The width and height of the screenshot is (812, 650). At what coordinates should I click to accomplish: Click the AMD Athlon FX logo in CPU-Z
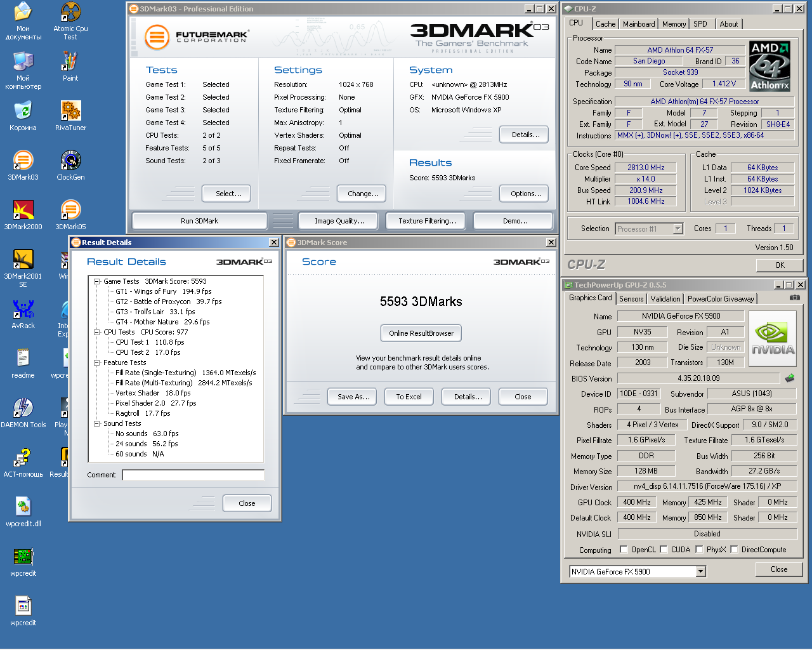pyautogui.click(x=769, y=67)
